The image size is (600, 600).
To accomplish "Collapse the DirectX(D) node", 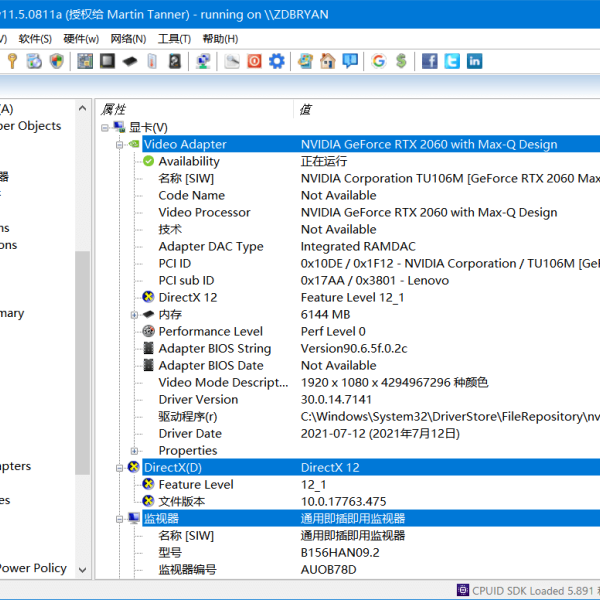I will click(x=119, y=468).
